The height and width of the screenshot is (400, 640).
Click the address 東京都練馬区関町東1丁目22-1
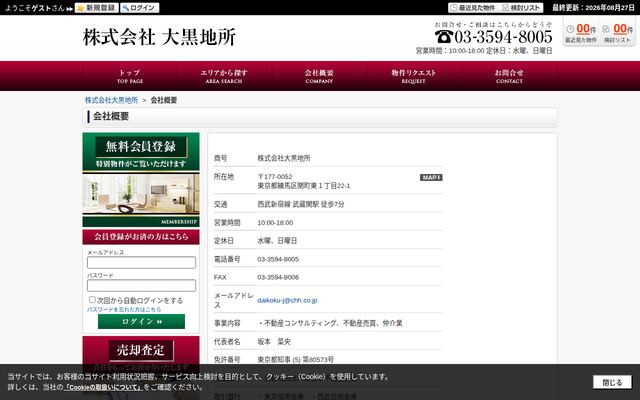(x=304, y=186)
